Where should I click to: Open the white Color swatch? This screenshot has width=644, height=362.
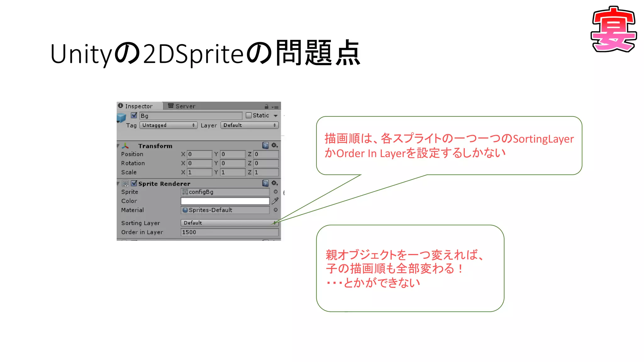pos(225,201)
